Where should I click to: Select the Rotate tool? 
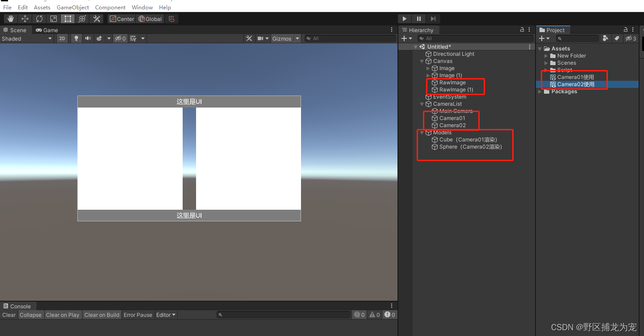[39, 18]
